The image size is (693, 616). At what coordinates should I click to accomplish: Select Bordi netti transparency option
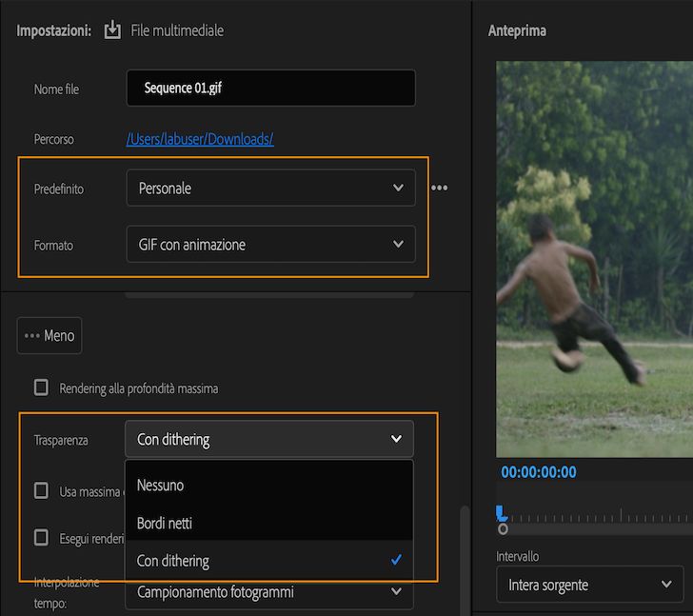tap(269, 523)
